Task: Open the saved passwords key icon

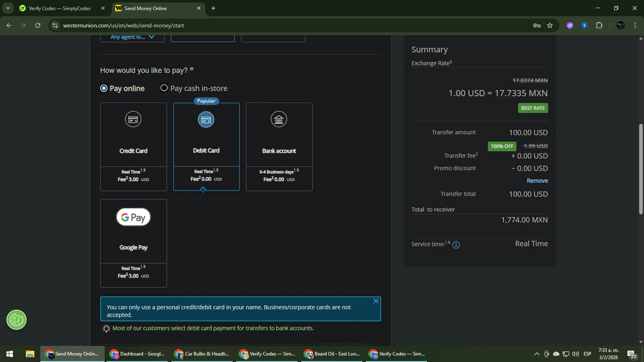Action: pyautogui.click(x=537, y=25)
